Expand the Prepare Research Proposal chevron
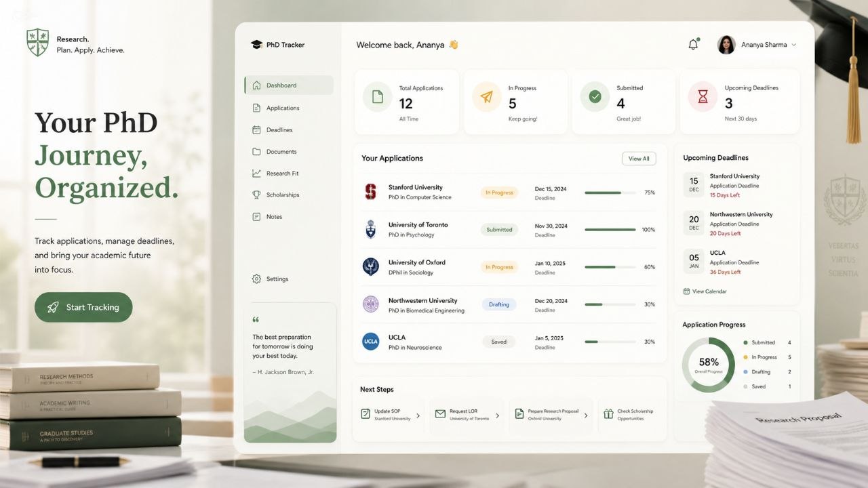The height and width of the screenshot is (488, 868). (586, 415)
